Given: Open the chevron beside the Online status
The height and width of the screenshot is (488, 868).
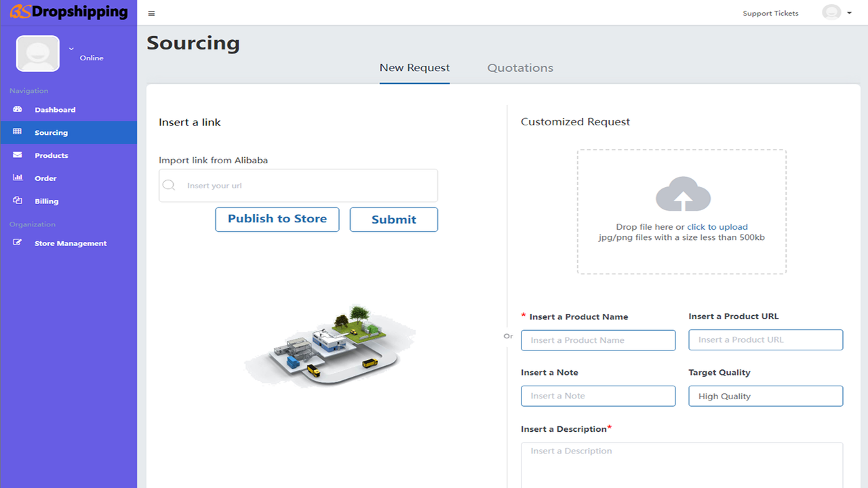Looking at the screenshot, I should tap(71, 49).
